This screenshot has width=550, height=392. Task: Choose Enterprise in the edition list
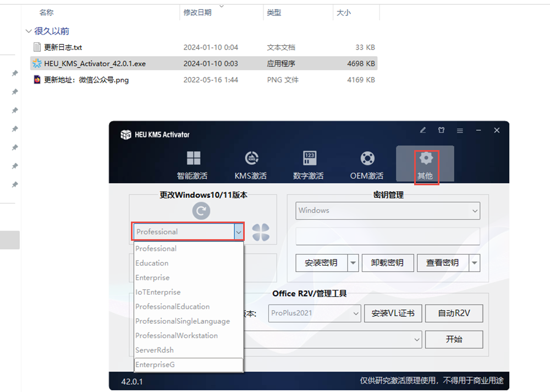point(189,278)
